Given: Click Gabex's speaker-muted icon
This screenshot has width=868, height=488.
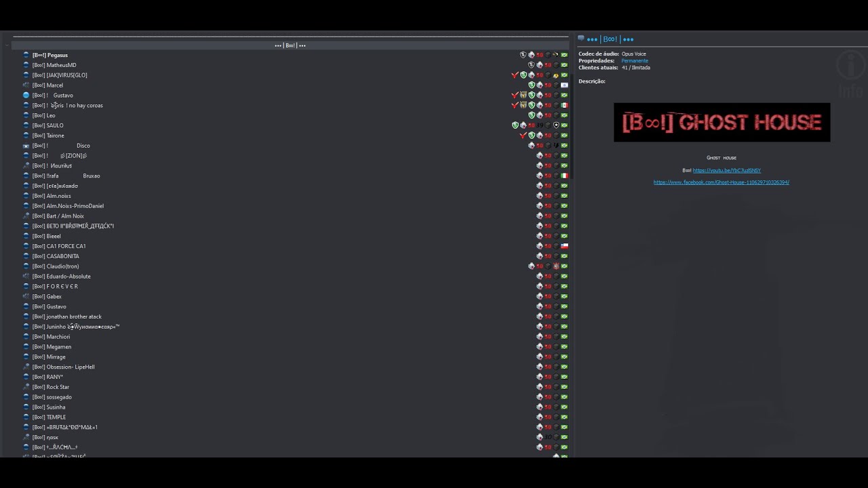Looking at the screenshot, I should pos(26,296).
